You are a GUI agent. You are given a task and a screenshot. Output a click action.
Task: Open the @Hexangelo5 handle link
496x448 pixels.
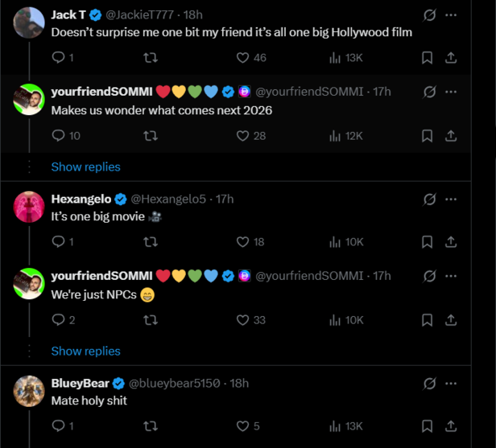click(168, 199)
